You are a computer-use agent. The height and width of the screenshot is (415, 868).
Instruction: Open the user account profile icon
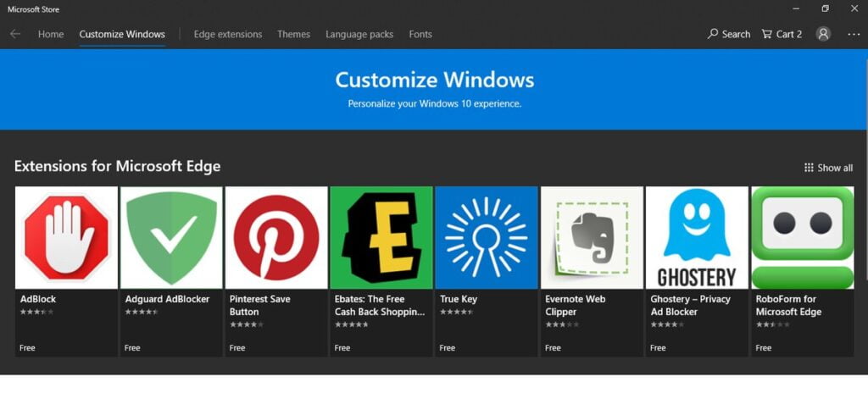click(823, 34)
